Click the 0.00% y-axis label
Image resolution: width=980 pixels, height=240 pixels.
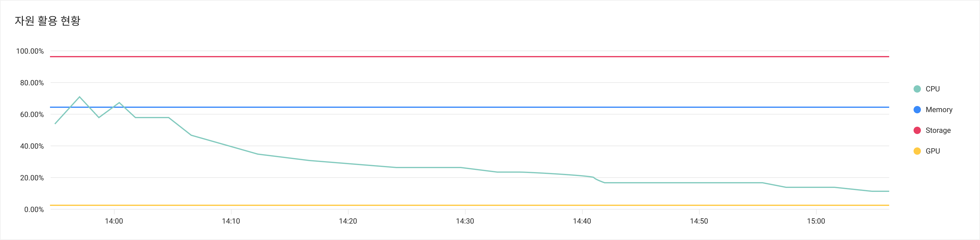click(x=34, y=210)
